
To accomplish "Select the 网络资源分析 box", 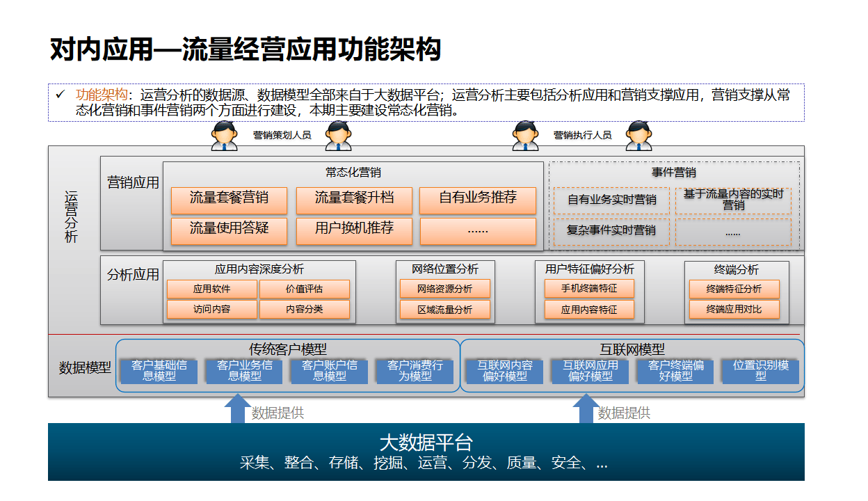I will (x=445, y=289).
